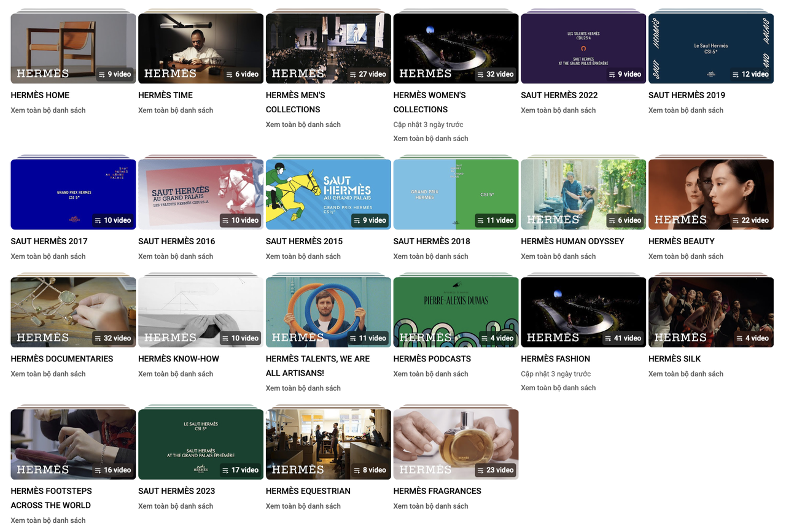Click the SAUT HERMÈS 2016 title
Screen dimensions: 786x532
176,241
